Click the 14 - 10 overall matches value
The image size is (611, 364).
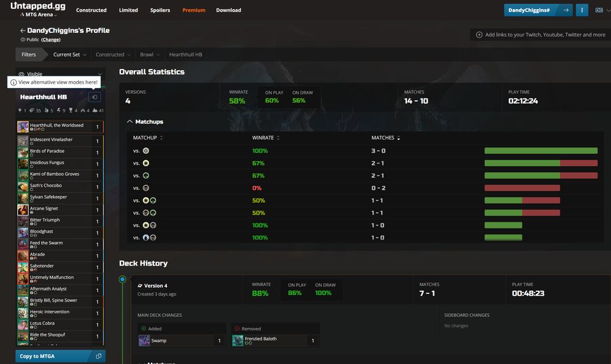coord(415,101)
